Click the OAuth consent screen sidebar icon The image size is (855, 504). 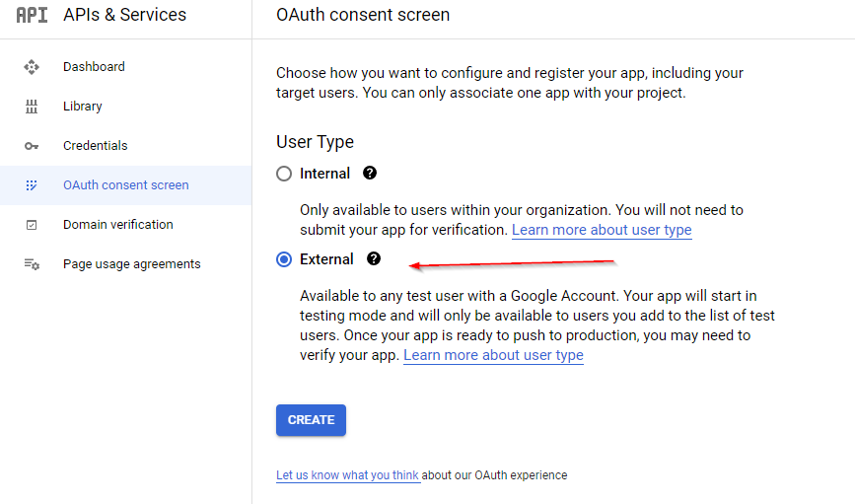(32, 185)
